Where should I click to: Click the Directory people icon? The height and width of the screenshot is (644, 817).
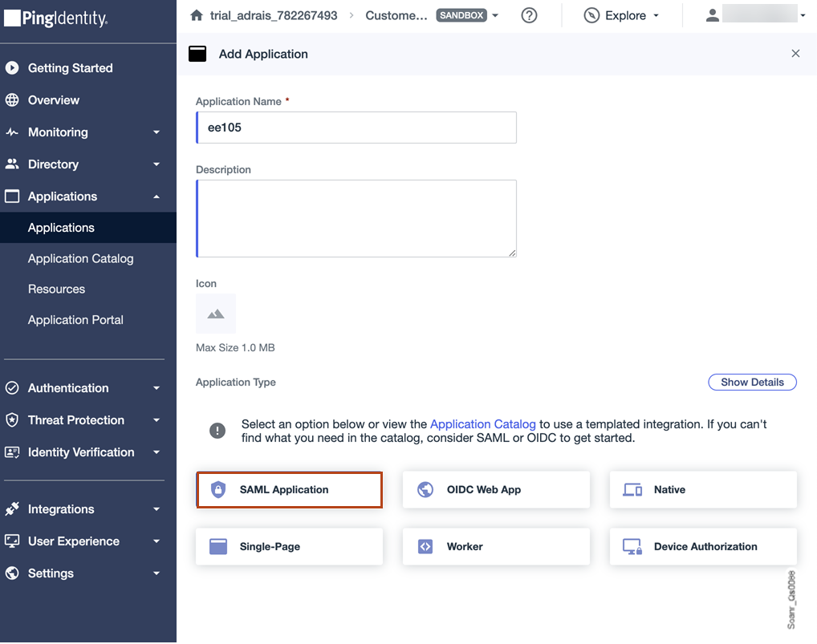[x=13, y=164]
